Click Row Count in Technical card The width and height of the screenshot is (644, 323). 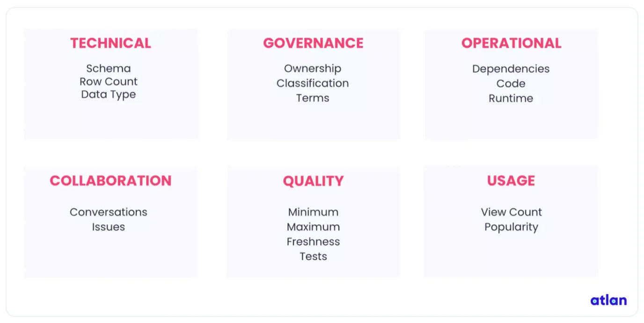109,81
